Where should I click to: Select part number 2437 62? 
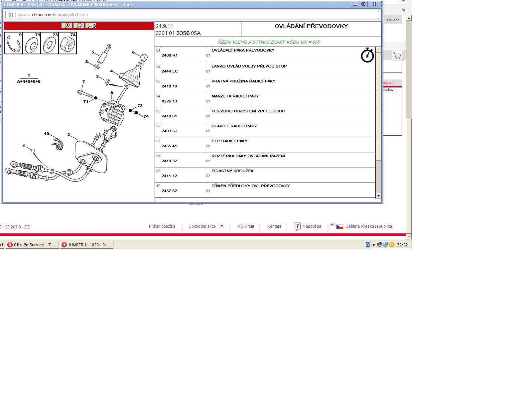pos(169,191)
